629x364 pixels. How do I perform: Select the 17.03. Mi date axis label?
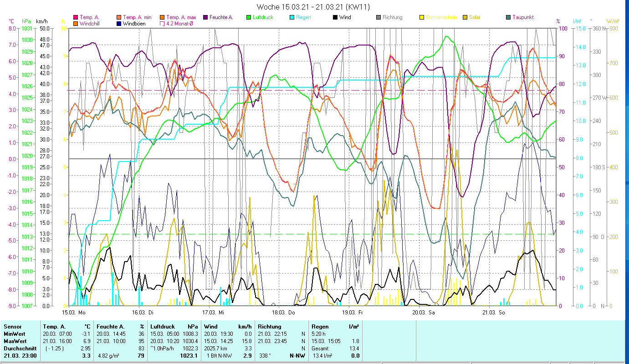point(213,313)
